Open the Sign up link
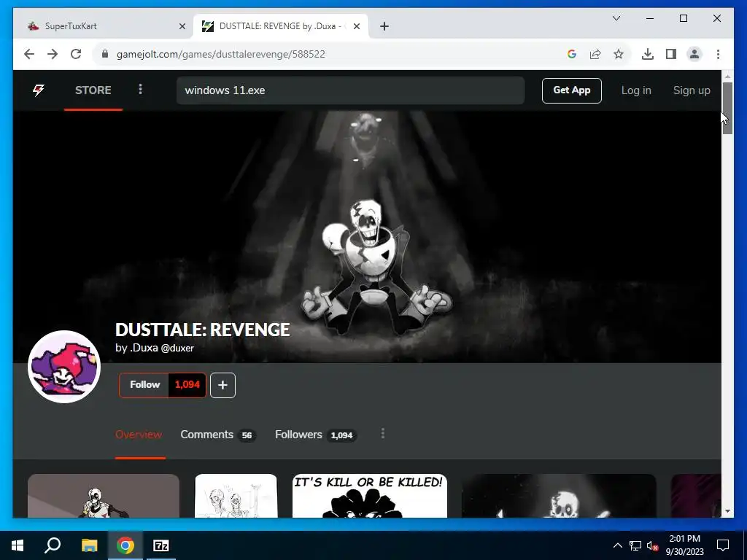Viewport: 747px width, 560px height. coord(692,90)
